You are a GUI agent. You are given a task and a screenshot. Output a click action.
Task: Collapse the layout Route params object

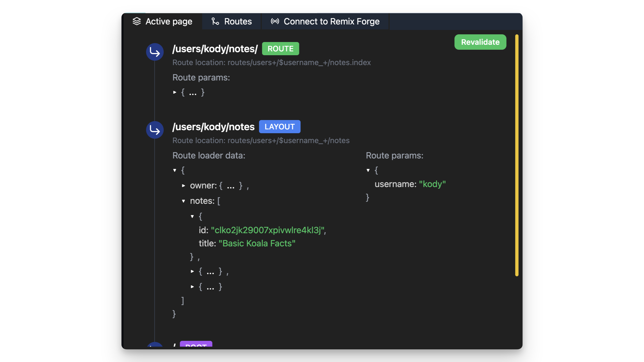368,170
